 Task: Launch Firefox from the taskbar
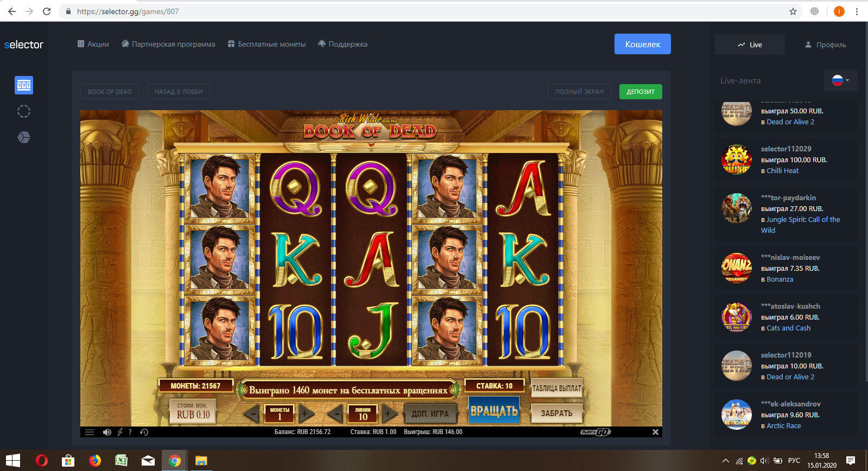point(95,461)
